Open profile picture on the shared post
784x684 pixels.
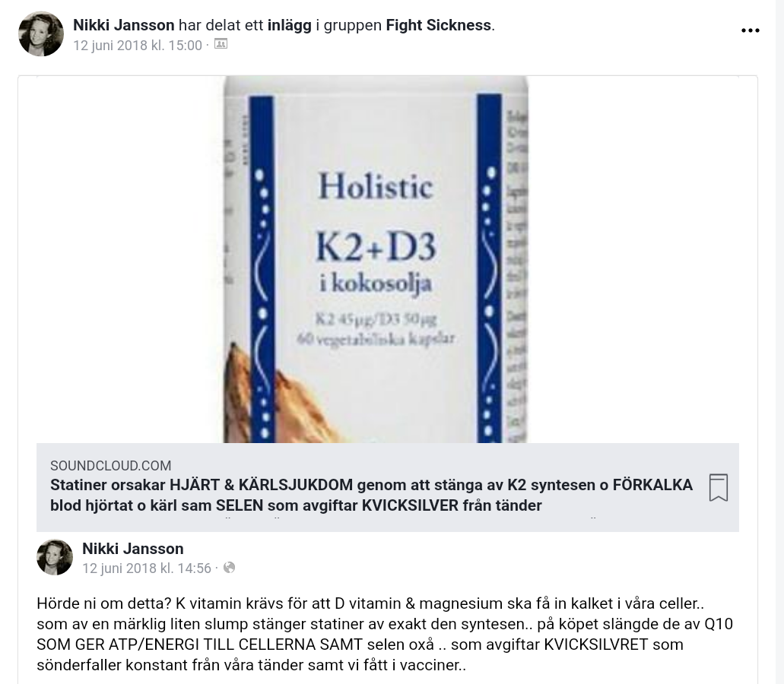[55, 558]
